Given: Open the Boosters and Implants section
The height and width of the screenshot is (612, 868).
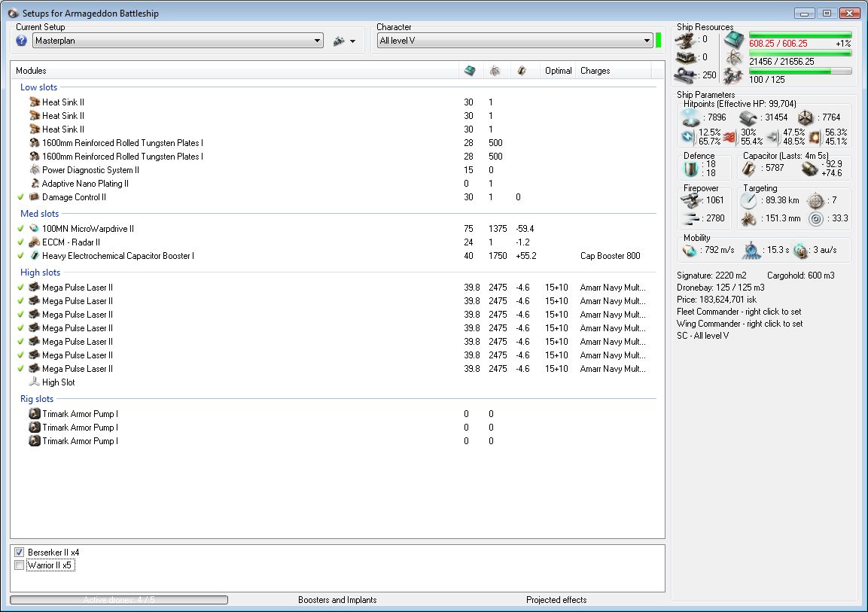Looking at the screenshot, I should 337,600.
